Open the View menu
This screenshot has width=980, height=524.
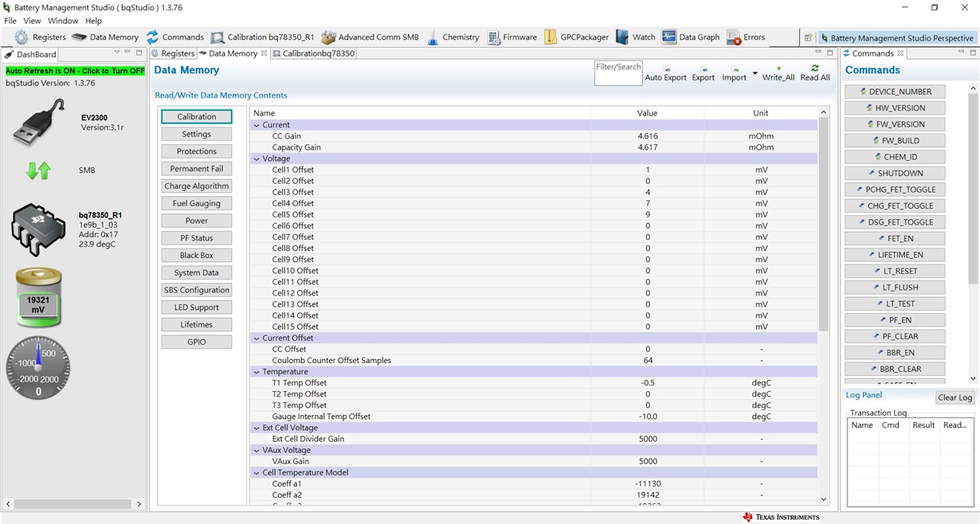[x=32, y=21]
